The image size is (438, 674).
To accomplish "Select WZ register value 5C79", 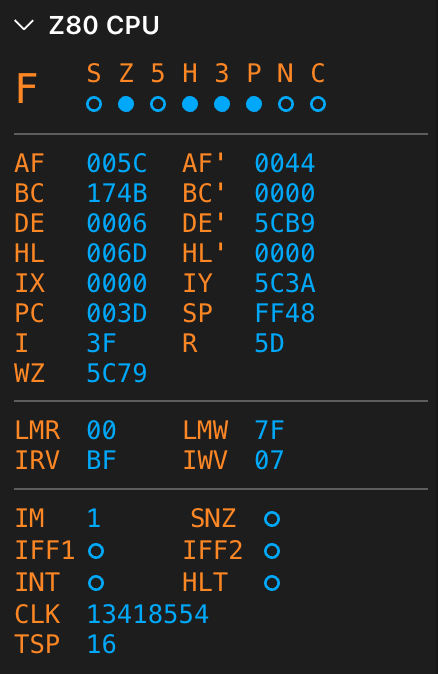I will pos(117,373).
